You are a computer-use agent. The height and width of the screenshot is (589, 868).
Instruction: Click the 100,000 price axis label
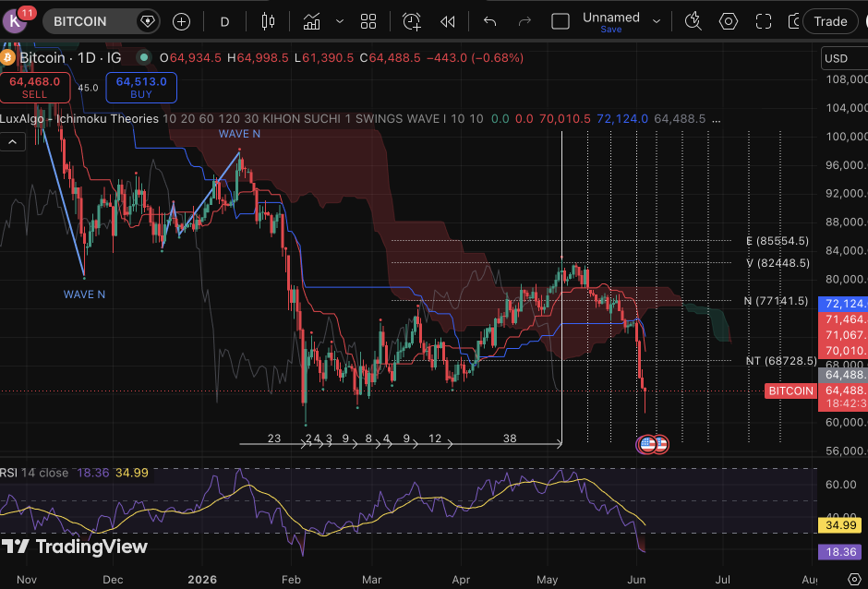(x=846, y=137)
